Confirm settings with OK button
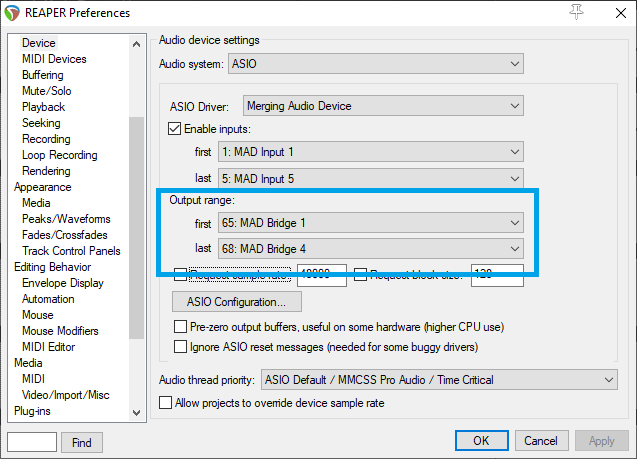The width and height of the screenshot is (637, 459). tap(481, 441)
